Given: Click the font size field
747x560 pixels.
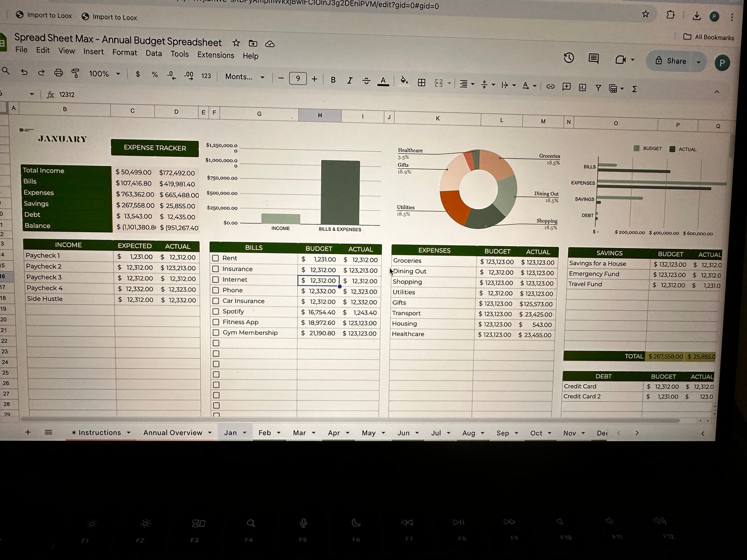Looking at the screenshot, I should coord(297,78).
